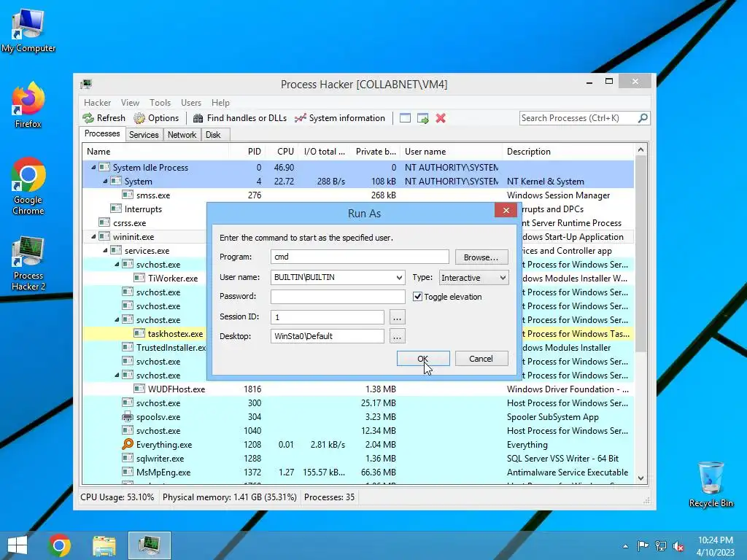Screen dimensions: 747x560
Task: Open the Users menu
Action: pyautogui.click(x=190, y=102)
